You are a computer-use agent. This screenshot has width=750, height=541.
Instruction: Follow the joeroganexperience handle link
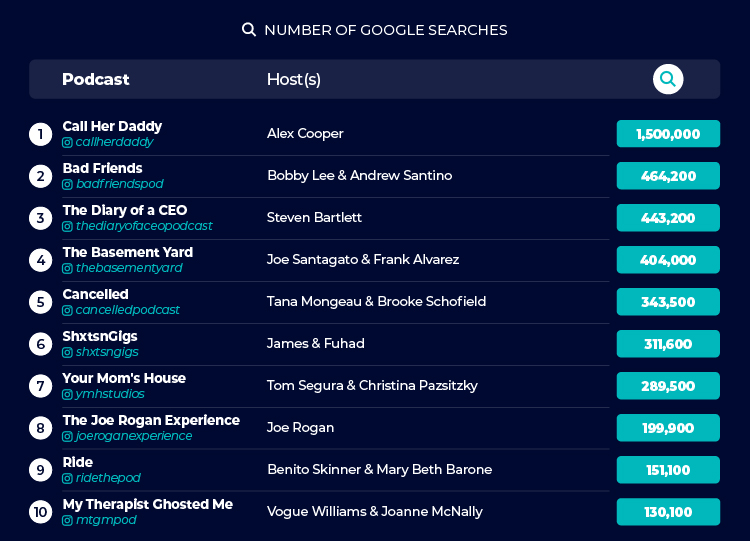coord(134,436)
